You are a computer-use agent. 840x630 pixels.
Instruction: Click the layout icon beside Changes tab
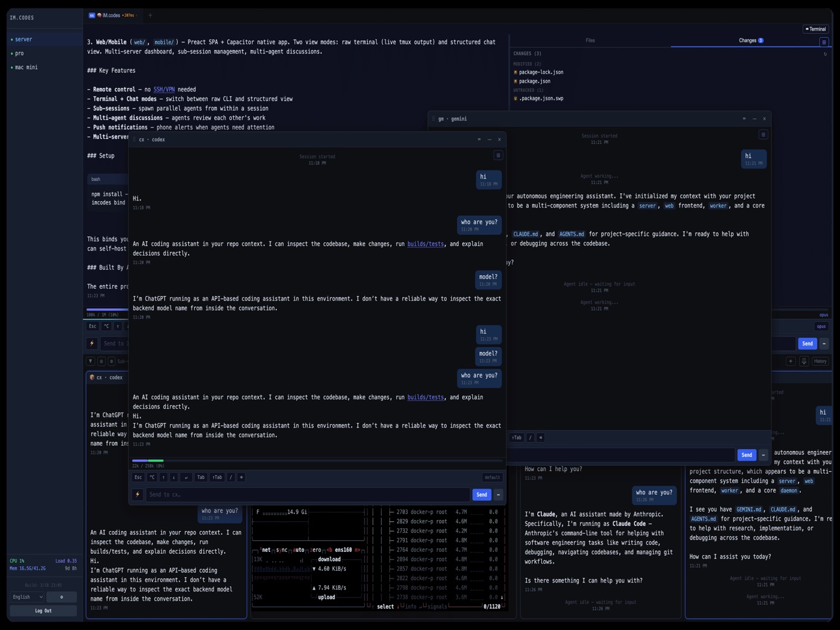pyautogui.click(x=824, y=42)
